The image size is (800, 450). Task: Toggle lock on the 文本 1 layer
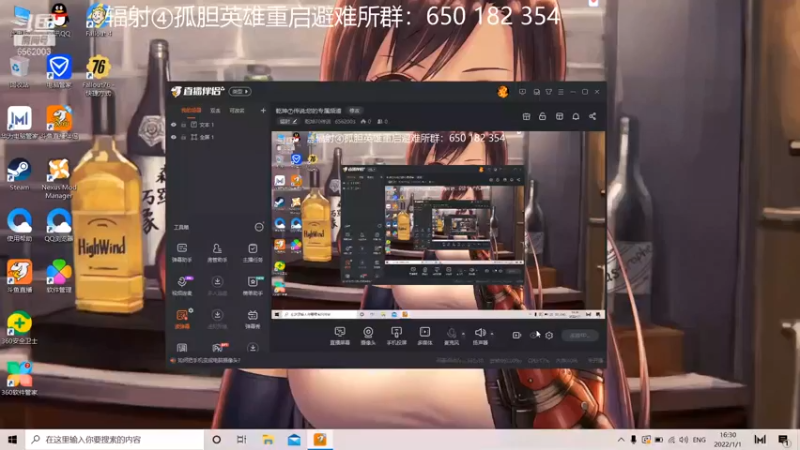pos(183,124)
